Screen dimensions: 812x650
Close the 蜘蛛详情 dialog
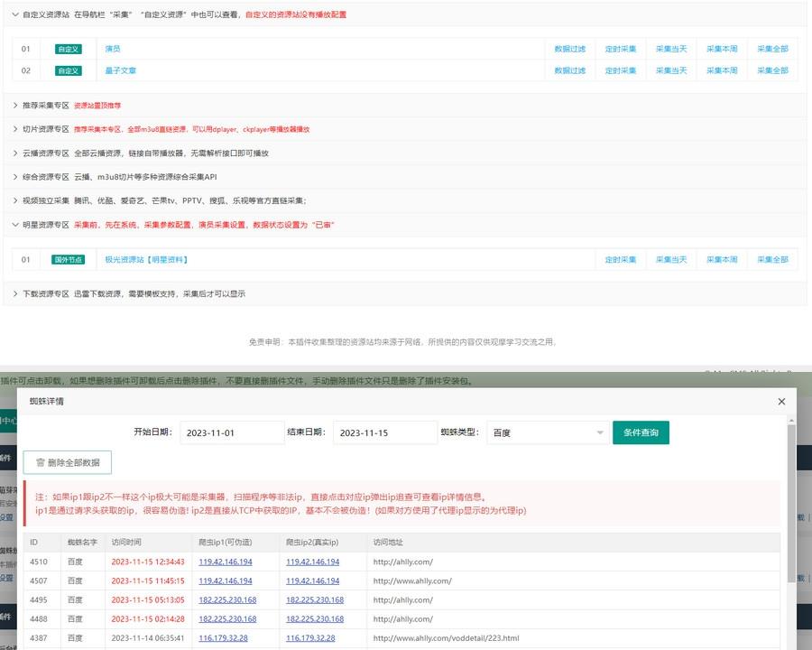pyautogui.click(x=781, y=401)
